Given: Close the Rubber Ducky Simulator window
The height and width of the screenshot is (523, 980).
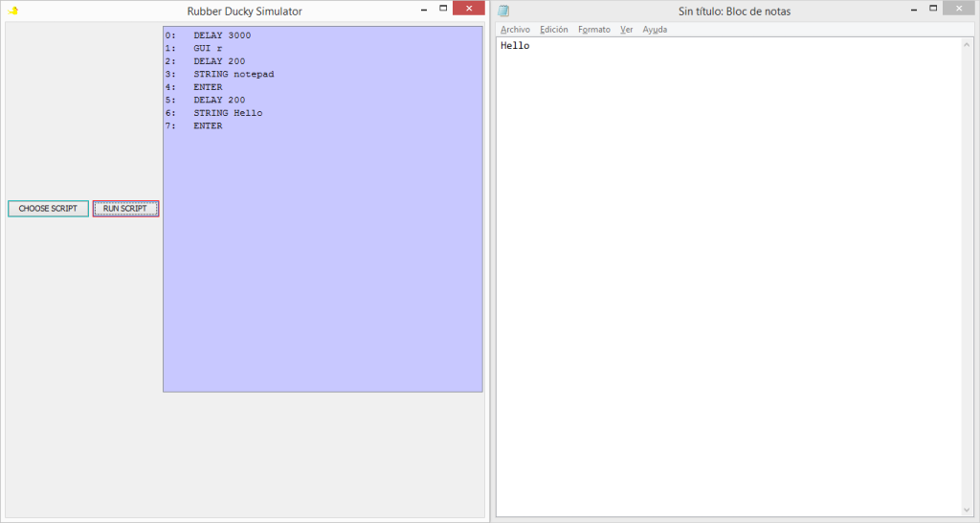Looking at the screenshot, I should [468, 9].
